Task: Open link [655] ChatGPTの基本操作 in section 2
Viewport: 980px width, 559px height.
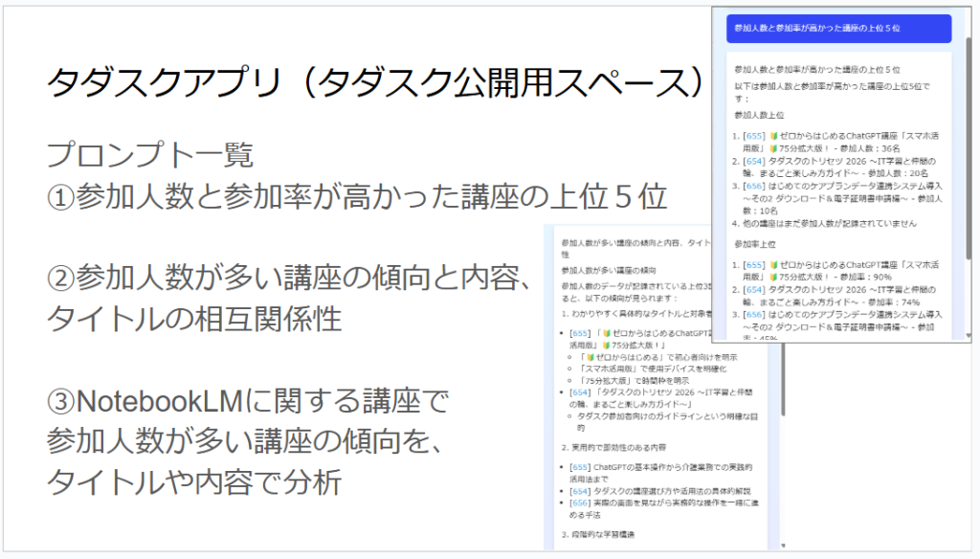Action: (577, 466)
